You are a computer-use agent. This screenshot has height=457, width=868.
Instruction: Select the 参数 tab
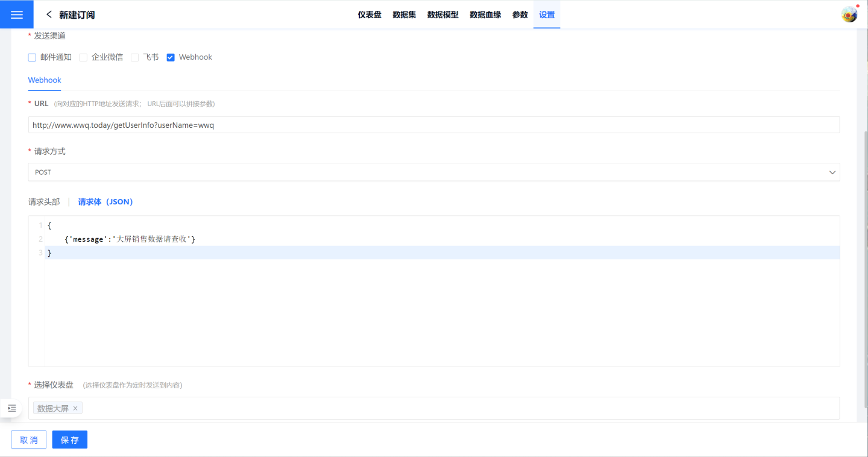pos(520,14)
